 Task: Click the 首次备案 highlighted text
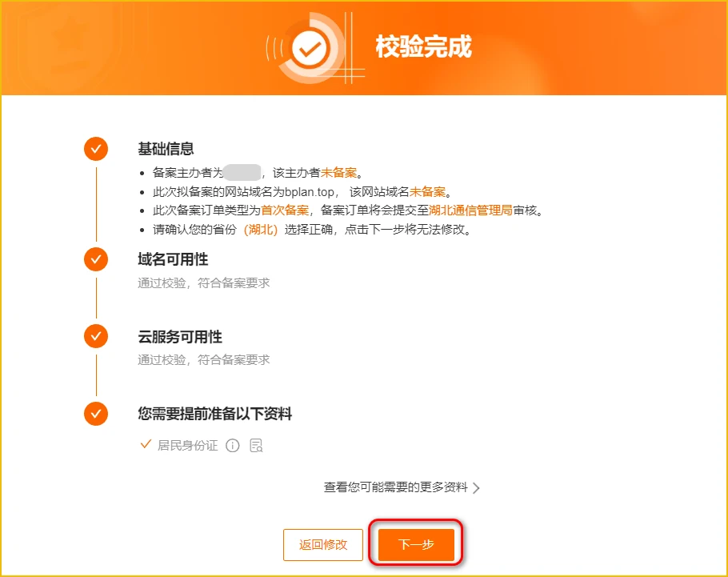point(285,210)
